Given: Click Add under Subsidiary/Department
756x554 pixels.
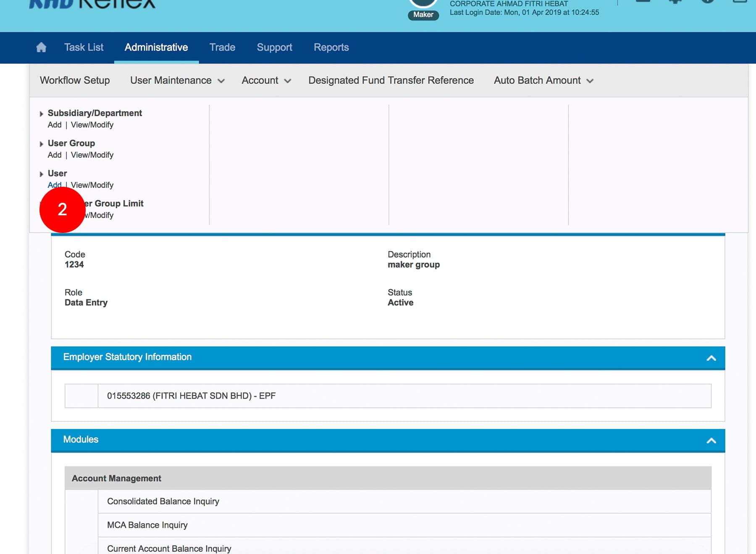Looking at the screenshot, I should [x=54, y=125].
